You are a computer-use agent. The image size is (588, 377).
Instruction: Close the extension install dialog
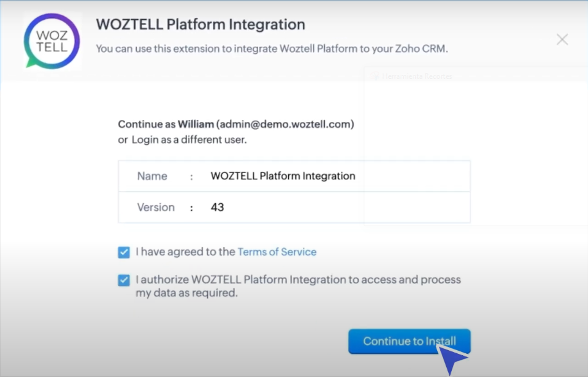click(x=562, y=39)
